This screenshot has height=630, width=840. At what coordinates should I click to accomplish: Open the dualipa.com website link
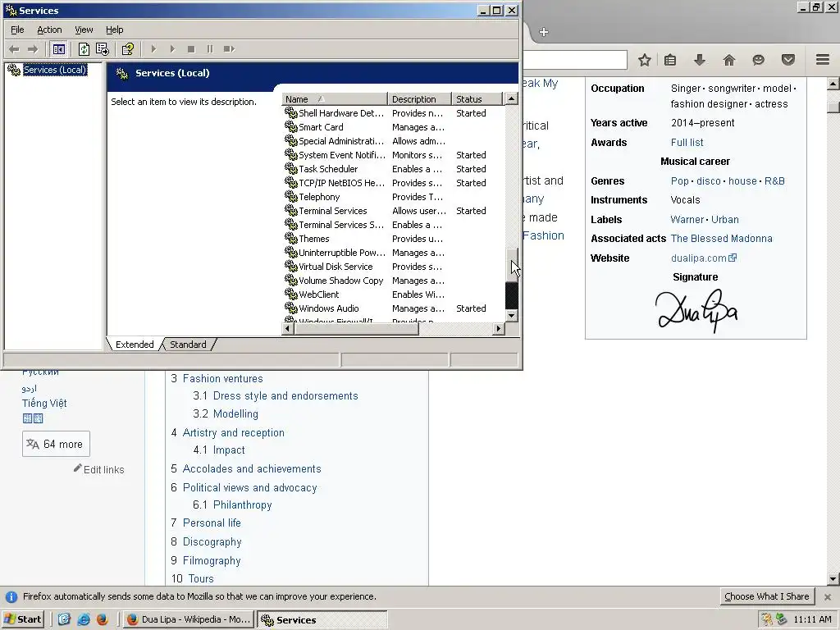[x=703, y=258]
